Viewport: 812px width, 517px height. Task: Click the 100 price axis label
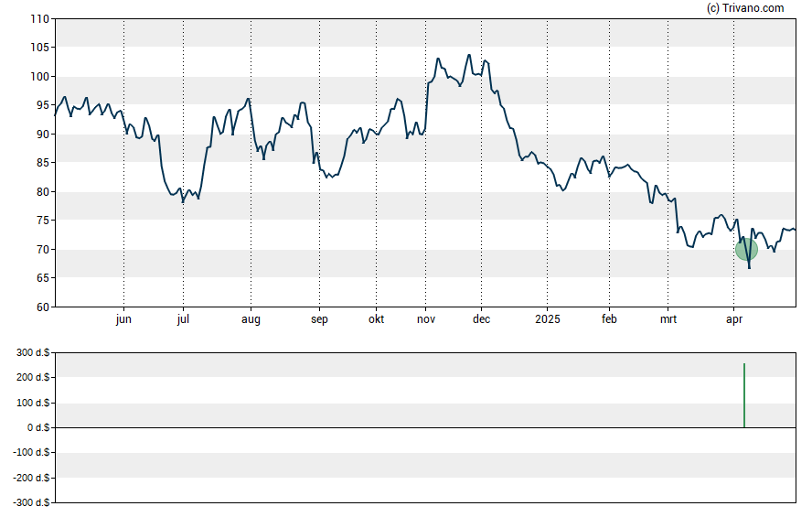(x=39, y=77)
